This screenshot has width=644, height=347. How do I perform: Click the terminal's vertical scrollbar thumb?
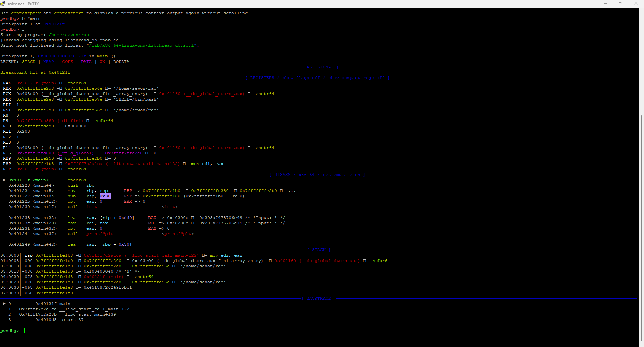[641, 229]
